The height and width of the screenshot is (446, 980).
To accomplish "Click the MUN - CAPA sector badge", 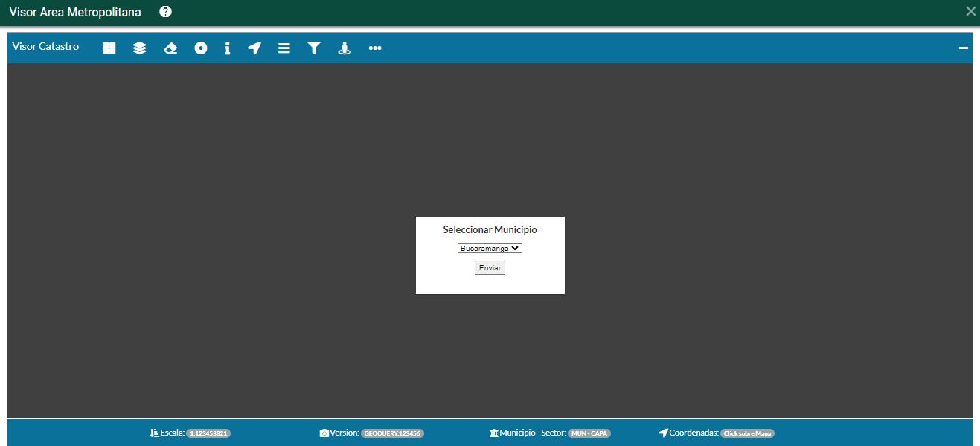I will click(589, 433).
